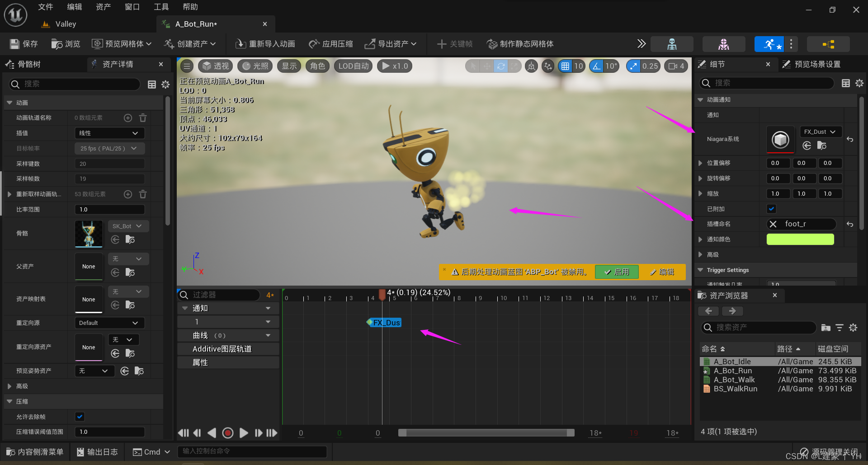The image size is (868, 465).
Task: Open 工具 menu
Action: 161,7
